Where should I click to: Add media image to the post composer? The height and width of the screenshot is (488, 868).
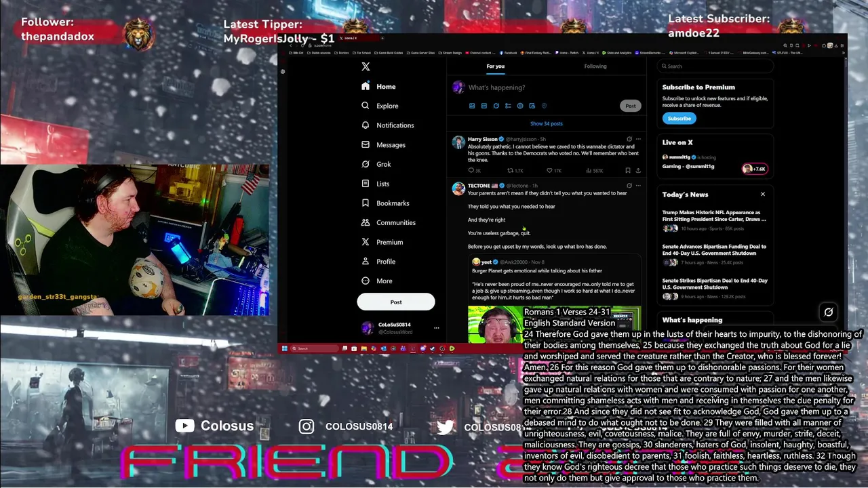coord(472,106)
